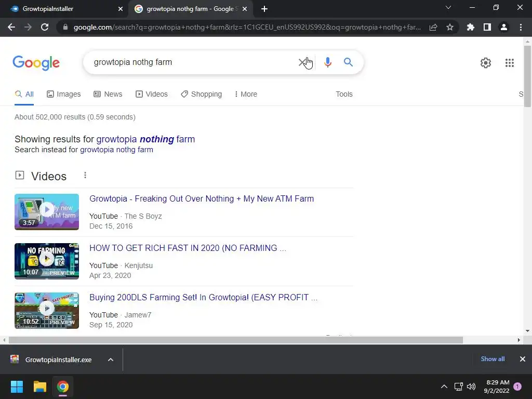This screenshot has width=532, height=399.
Task: Open the Chrome profile avatar
Action: point(504,27)
